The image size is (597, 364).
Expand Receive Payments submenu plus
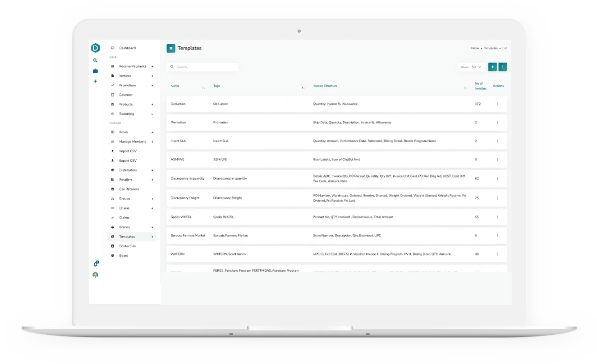(152, 67)
